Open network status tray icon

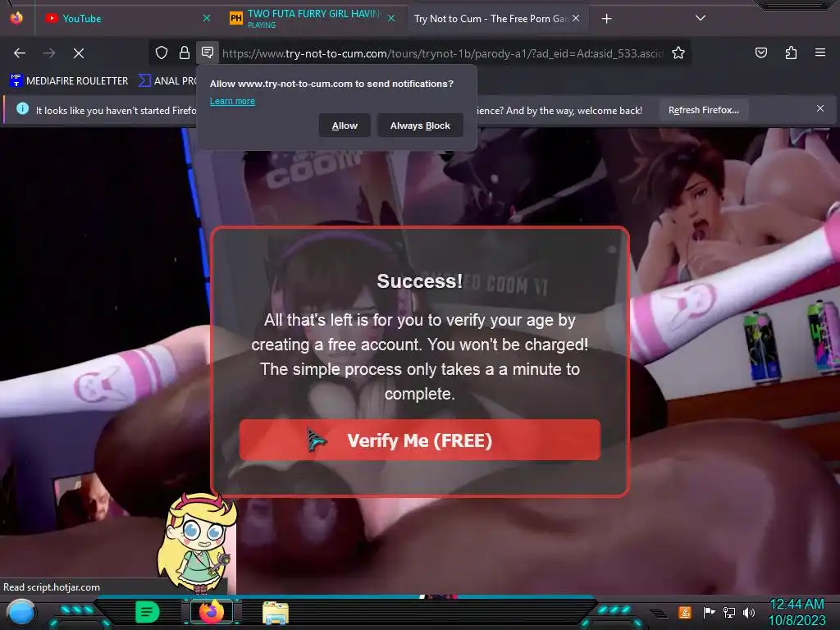coord(729,612)
